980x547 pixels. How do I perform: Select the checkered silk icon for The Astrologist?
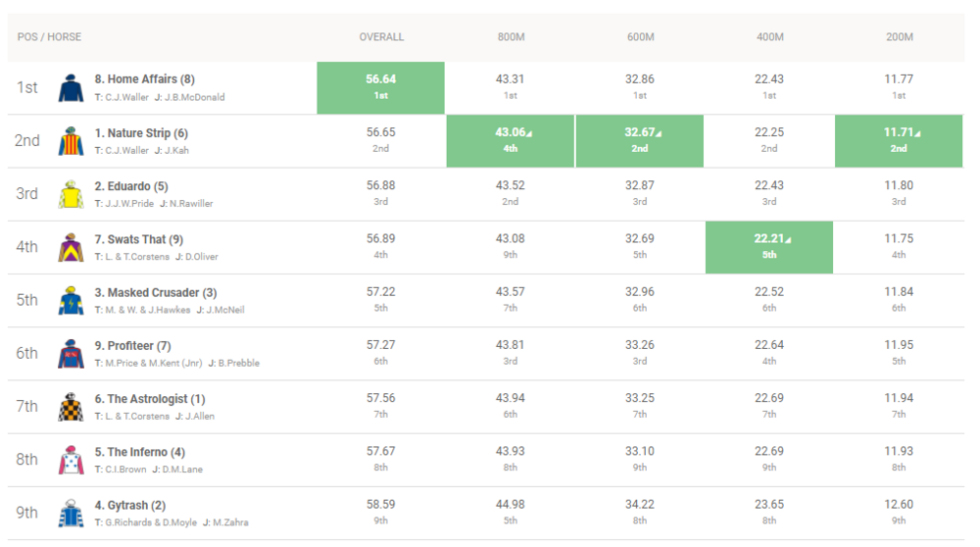pyautogui.click(x=71, y=407)
